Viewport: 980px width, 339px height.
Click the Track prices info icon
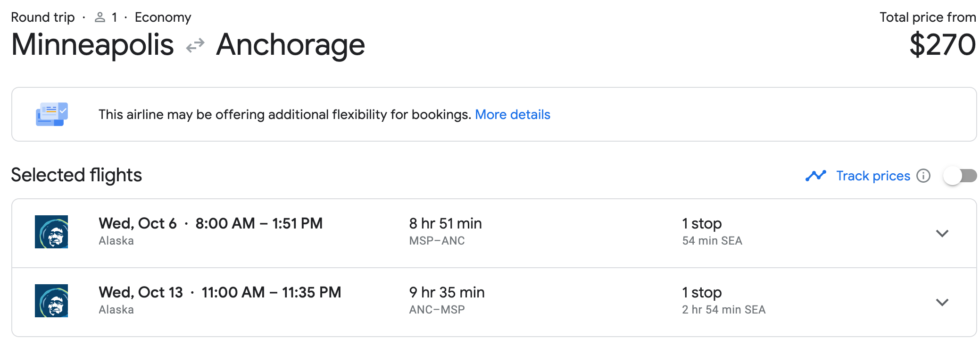click(923, 176)
